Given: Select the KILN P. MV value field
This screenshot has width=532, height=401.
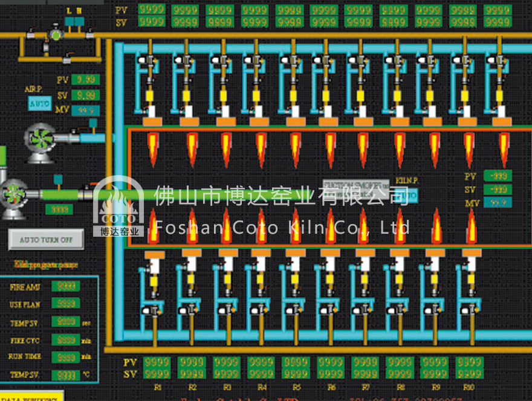Looking at the screenshot, I should pos(498,203).
